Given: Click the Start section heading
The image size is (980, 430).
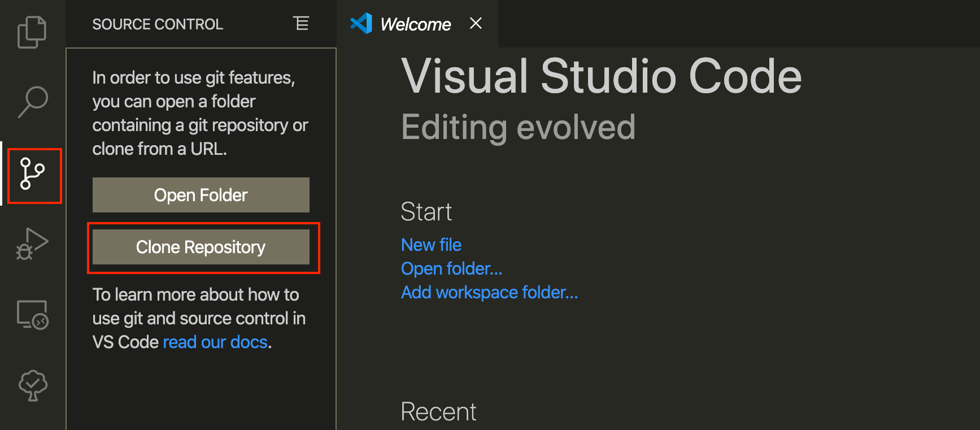Looking at the screenshot, I should [426, 212].
